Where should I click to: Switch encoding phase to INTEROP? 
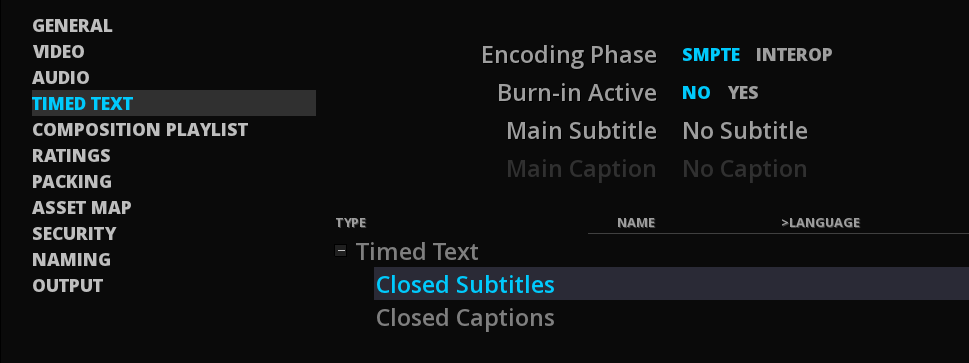coord(793,55)
